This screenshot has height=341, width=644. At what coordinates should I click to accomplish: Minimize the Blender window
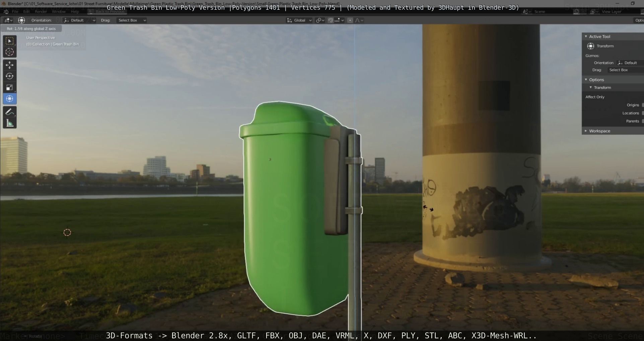click(x=617, y=3)
